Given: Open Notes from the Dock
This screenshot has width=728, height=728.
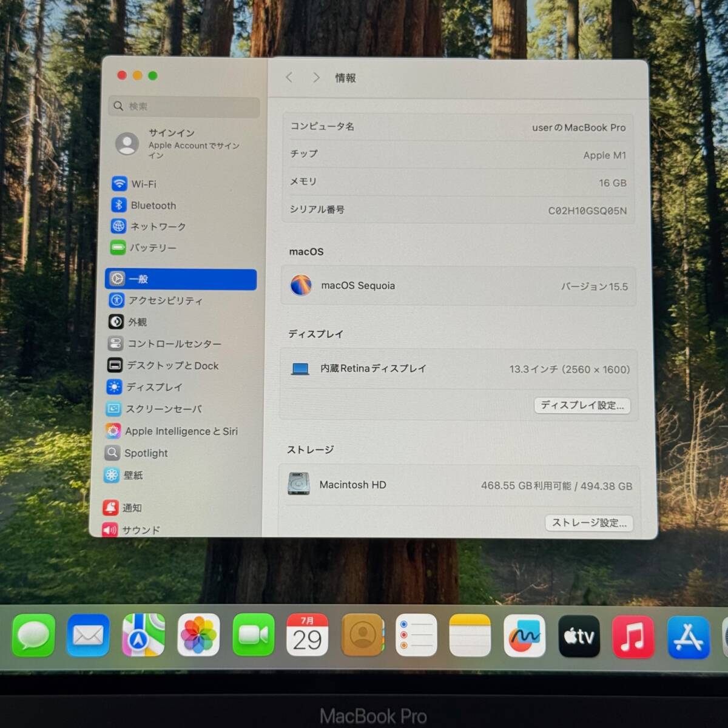Looking at the screenshot, I should [x=470, y=635].
